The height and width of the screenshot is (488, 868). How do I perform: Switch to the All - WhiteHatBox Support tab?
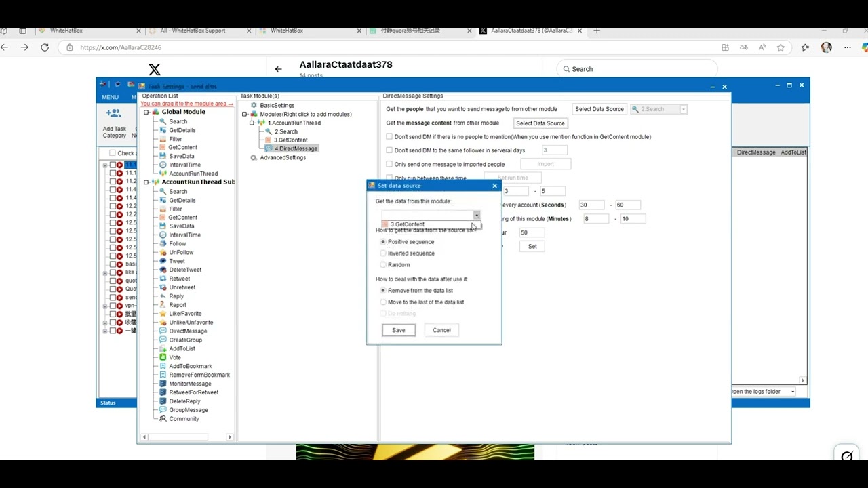193,30
